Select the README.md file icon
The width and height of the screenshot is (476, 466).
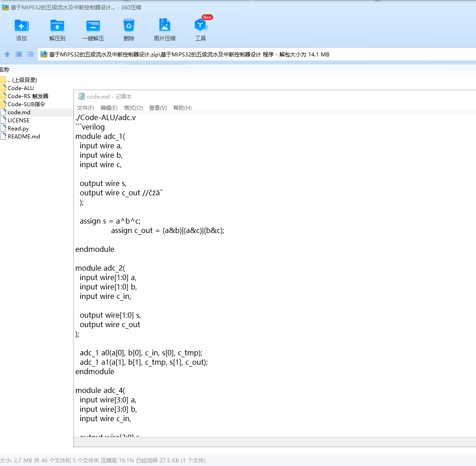coord(3,136)
